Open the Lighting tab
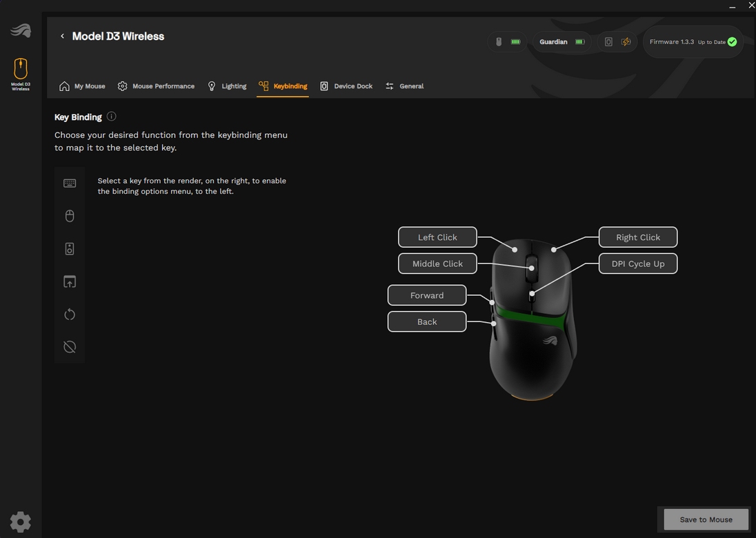The image size is (756, 538). click(227, 86)
